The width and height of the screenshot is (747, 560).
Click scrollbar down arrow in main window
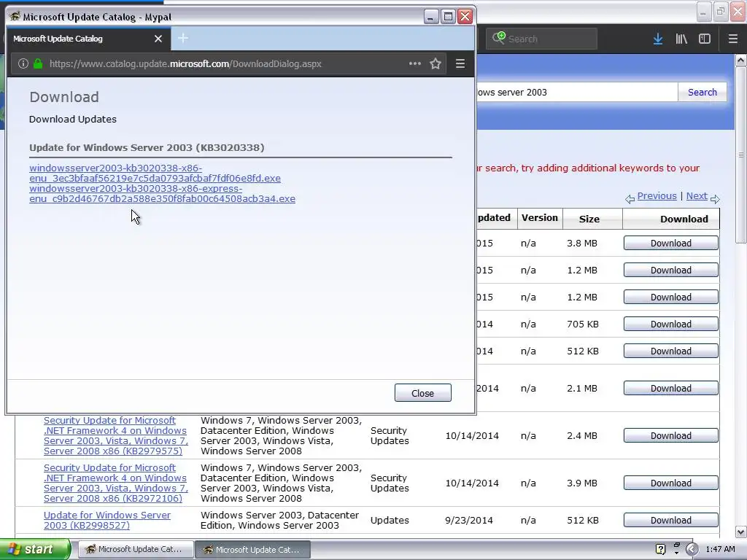741,532
